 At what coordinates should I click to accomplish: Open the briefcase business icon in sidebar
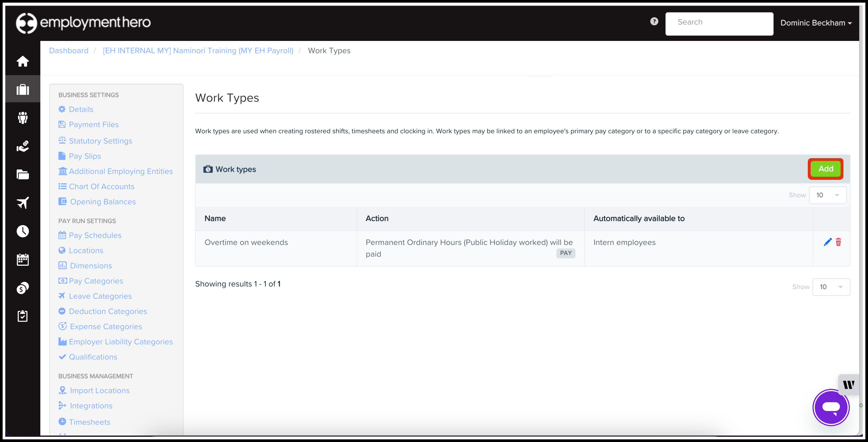[x=23, y=89]
